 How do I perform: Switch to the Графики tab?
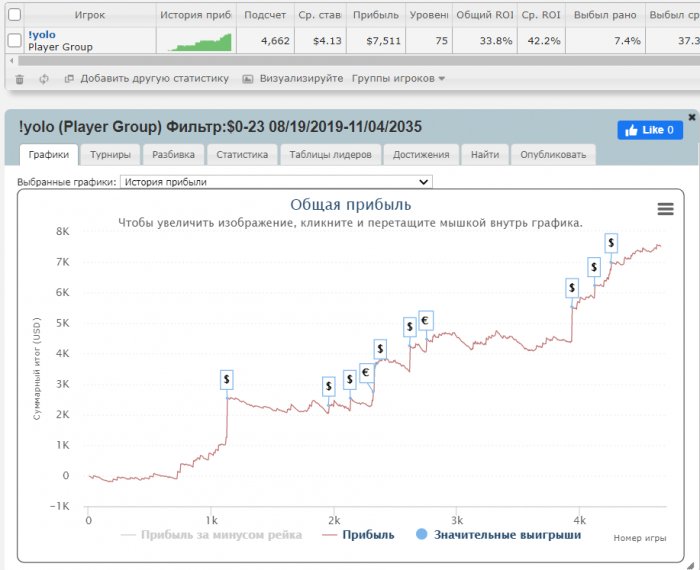click(49, 154)
